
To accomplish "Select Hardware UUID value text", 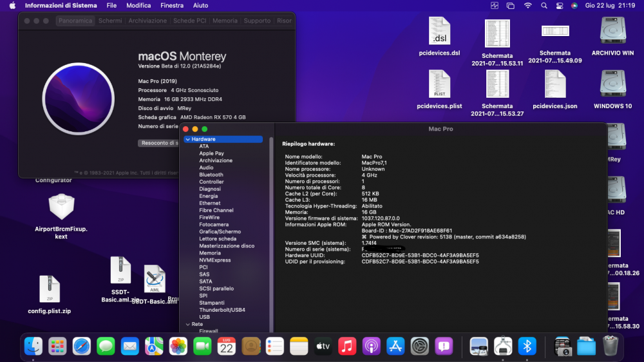I will 420,255.
